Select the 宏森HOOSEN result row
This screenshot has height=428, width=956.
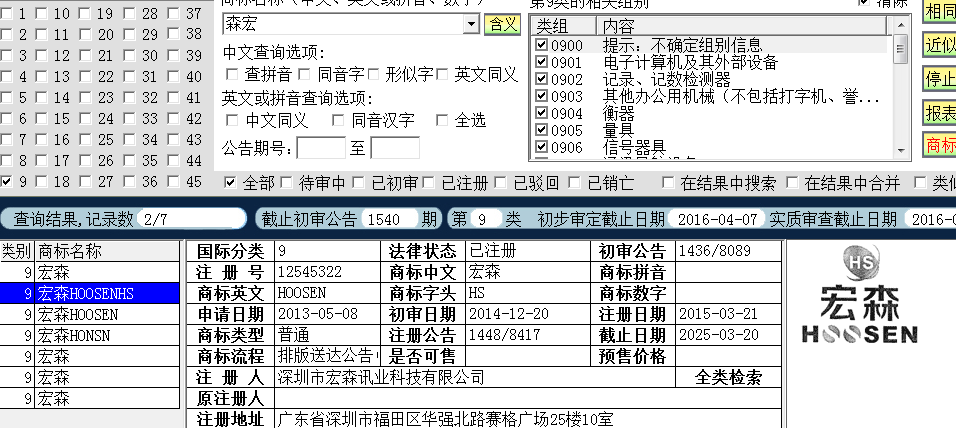(90, 315)
